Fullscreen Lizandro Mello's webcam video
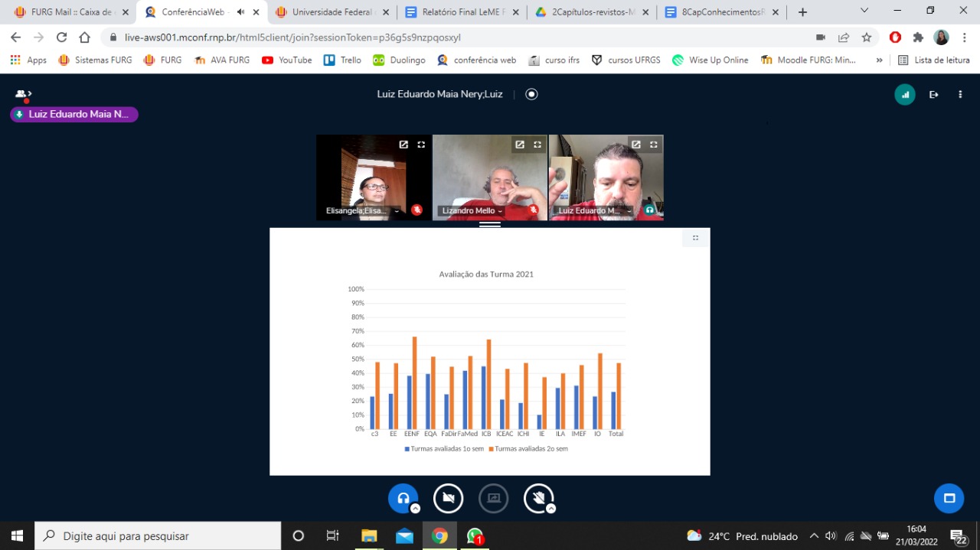The height and width of the screenshot is (550, 980). click(537, 145)
